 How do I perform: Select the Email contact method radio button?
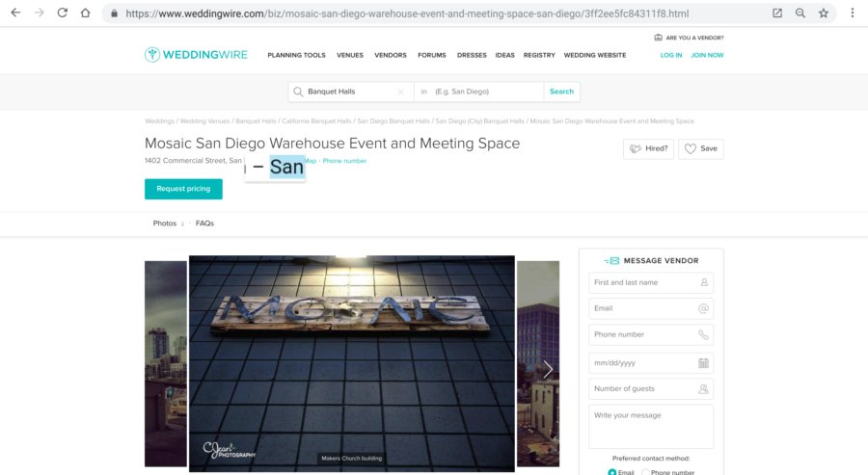[612, 472]
